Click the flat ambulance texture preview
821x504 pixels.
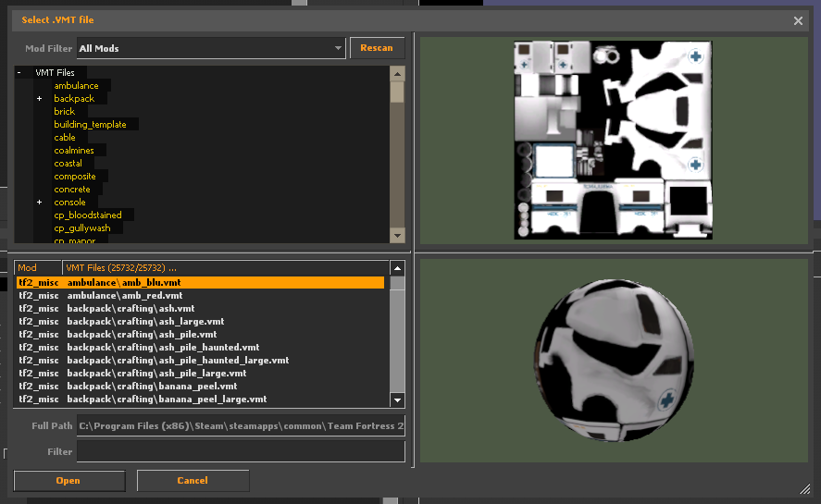(613, 140)
